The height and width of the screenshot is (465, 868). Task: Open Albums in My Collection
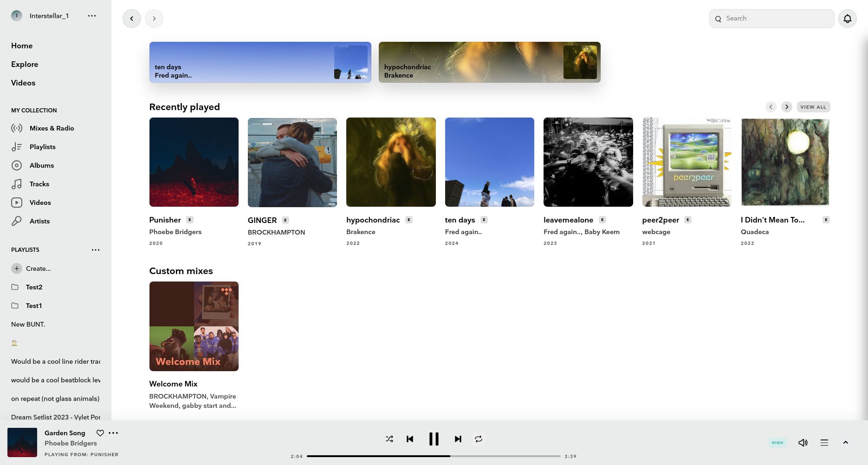click(x=41, y=165)
